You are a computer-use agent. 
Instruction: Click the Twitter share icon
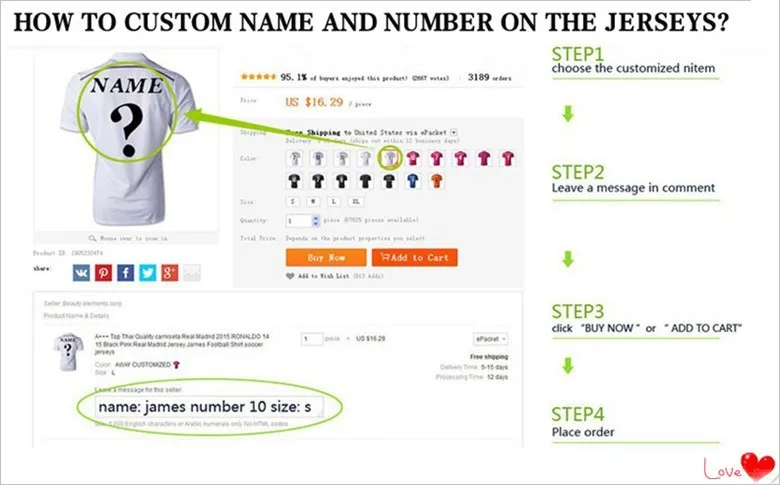(147, 273)
